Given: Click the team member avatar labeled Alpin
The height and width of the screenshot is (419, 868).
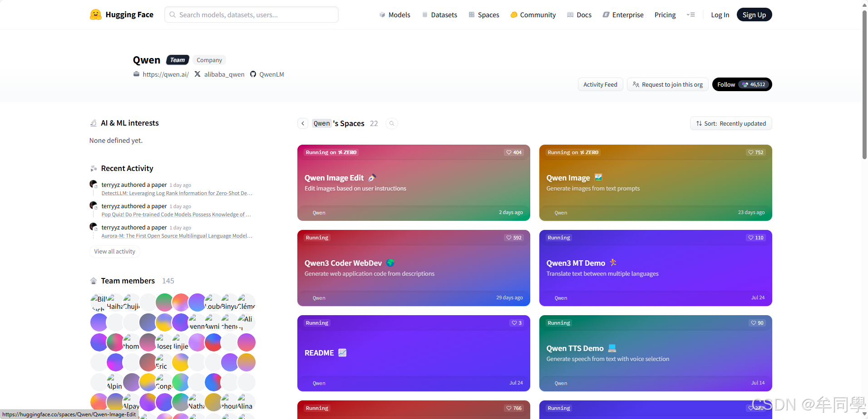Looking at the screenshot, I should click(x=115, y=382).
